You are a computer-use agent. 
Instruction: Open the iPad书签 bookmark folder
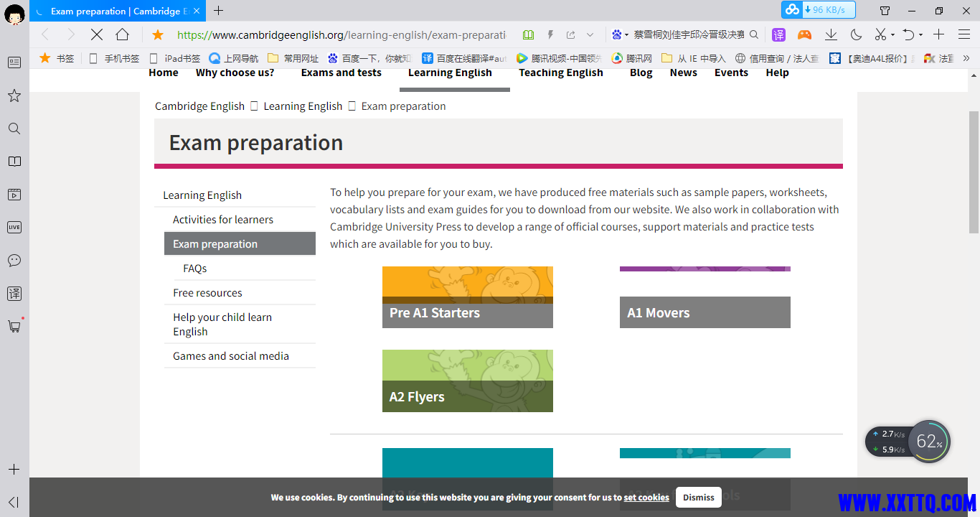[174, 58]
